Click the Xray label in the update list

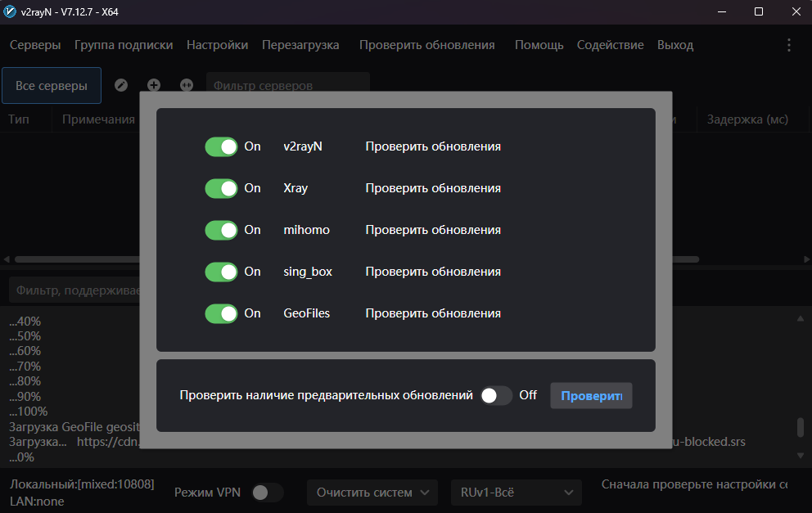click(295, 188)
